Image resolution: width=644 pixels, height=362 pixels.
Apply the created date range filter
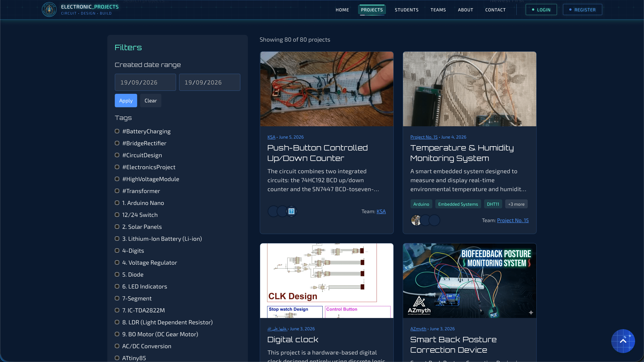point(126,101)
